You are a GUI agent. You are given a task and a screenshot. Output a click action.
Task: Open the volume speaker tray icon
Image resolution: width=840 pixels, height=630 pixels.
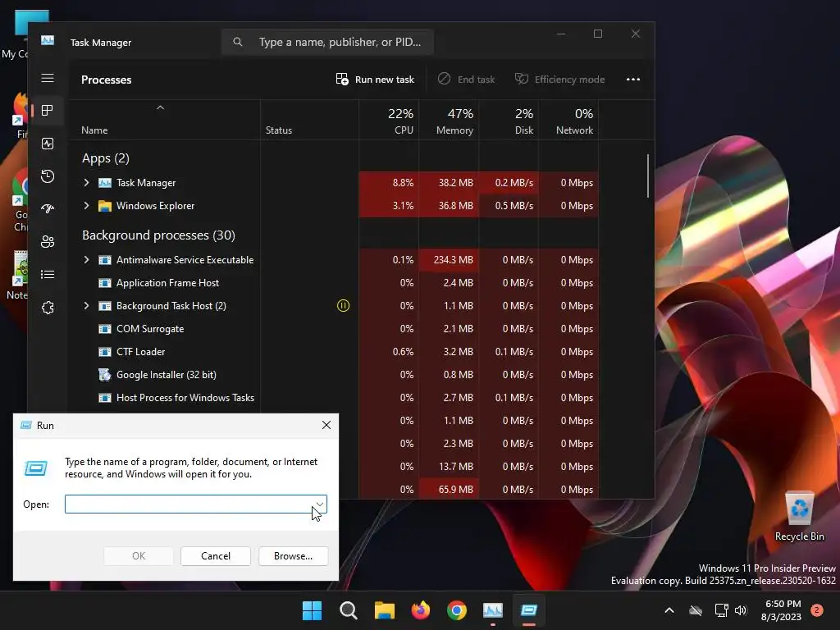coord(741,610)
